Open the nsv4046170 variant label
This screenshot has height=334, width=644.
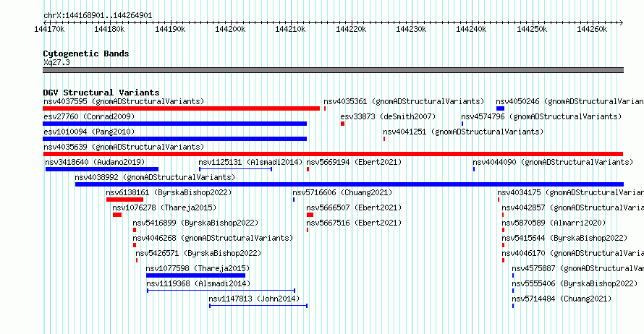(572, 253)
